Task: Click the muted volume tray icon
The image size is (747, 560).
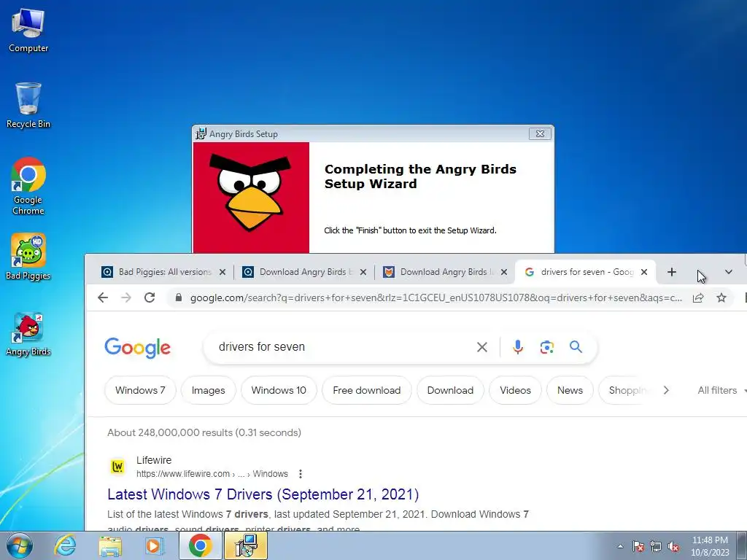Action: click(673, 546)
